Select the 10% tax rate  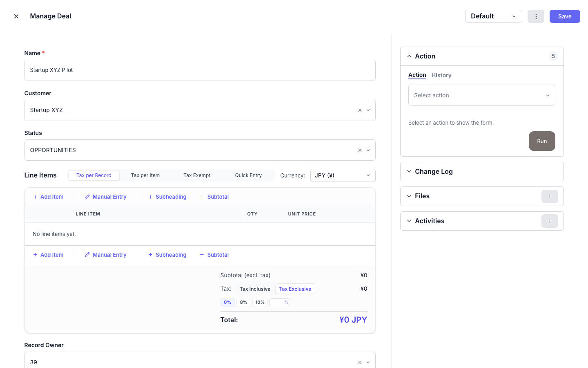point(260,302)
